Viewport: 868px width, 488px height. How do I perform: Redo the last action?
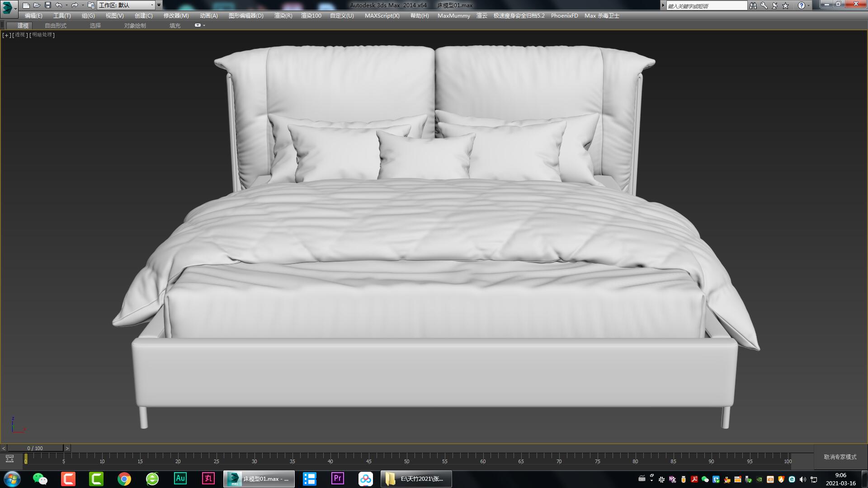click(75, 5)
